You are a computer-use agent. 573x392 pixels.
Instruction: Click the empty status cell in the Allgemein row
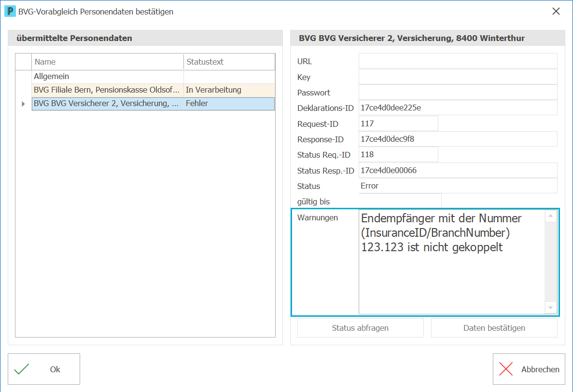229,76
